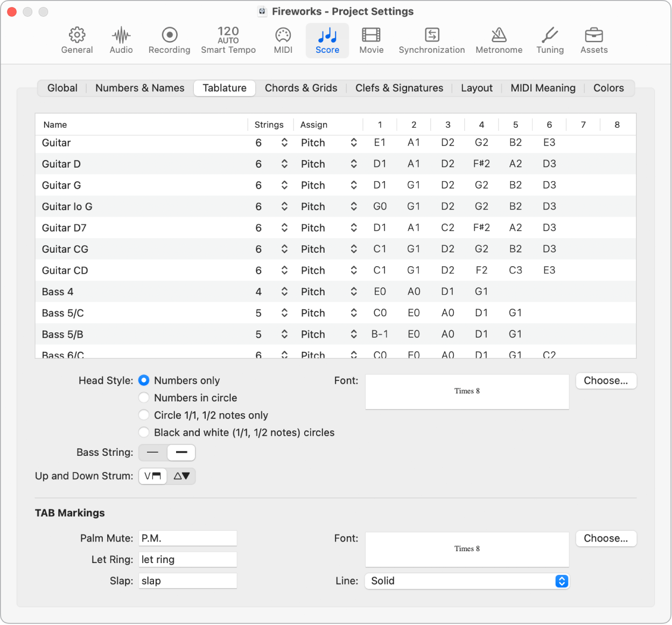Click Choose button for TAB Markings font
The height and width of the screenshot is (625, 672).
pyautogui.click(x=606, y=538)
